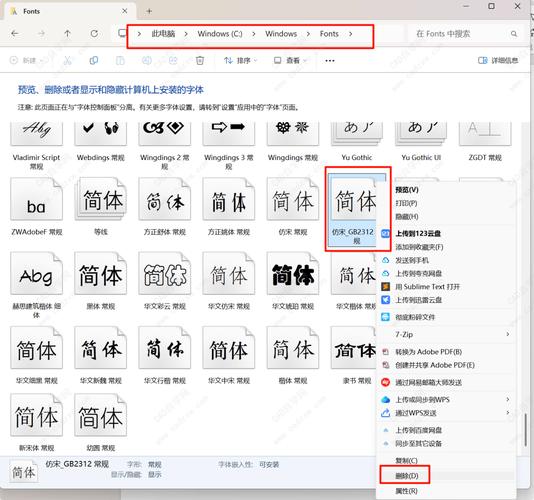Screen dimensions: 534x500
Task: Open with Sublime Text menu entry
Action: 446,287
